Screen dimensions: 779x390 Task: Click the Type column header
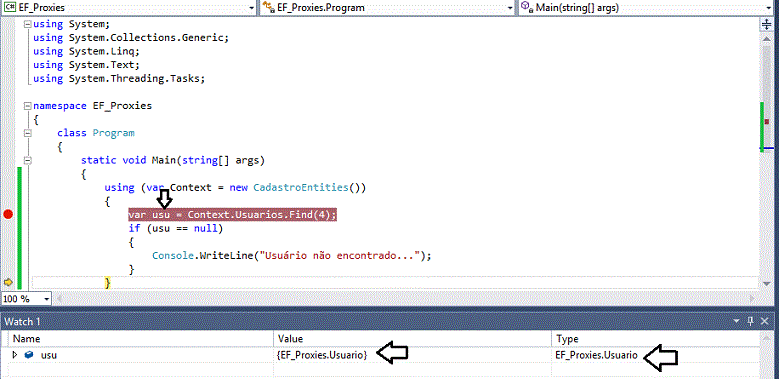(x=656, y=339)
